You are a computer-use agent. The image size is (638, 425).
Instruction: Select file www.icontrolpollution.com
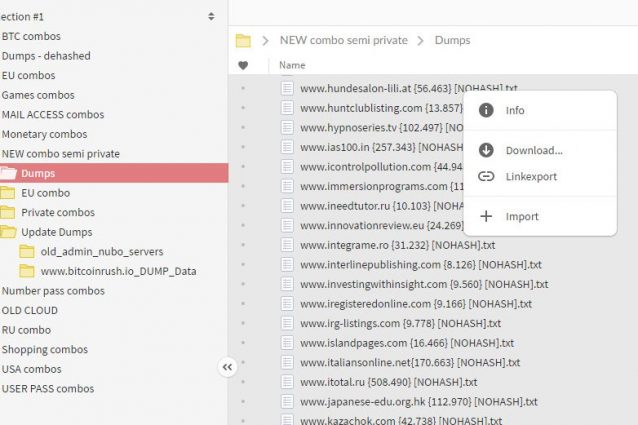(382, 167)
